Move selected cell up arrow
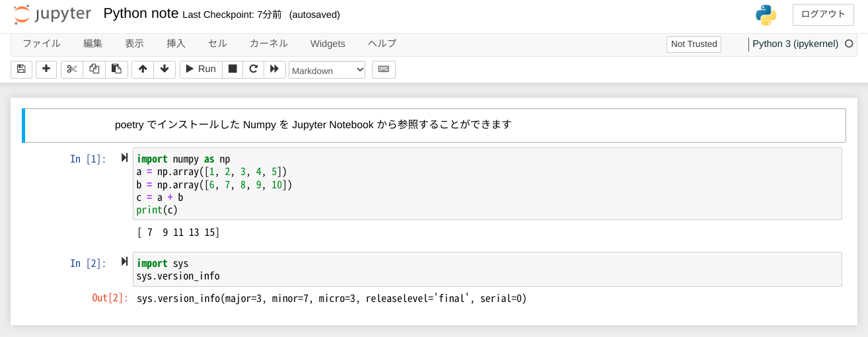 143,69
